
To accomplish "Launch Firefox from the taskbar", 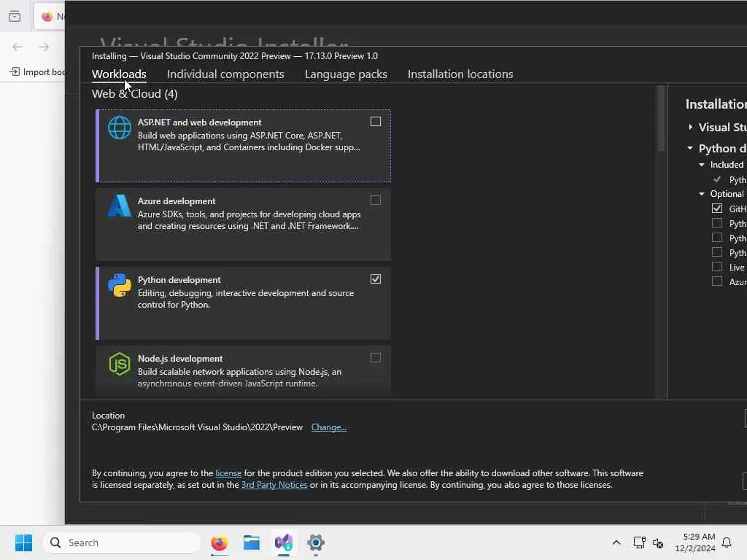I will pyautogui.click(x=219, y=542).
